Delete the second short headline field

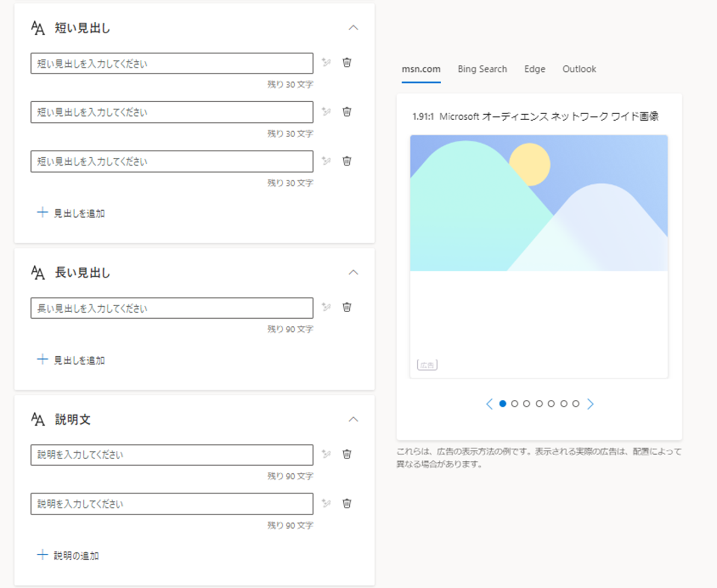347,112
